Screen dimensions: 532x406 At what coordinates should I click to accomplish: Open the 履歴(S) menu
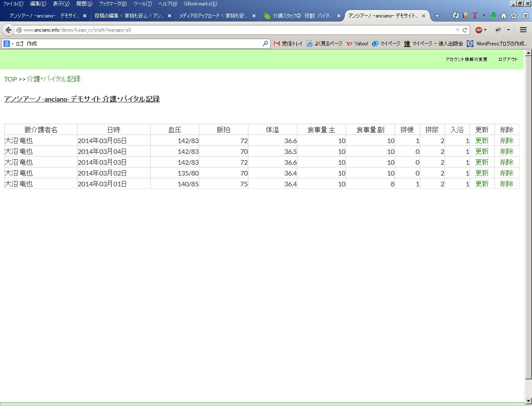84,4
